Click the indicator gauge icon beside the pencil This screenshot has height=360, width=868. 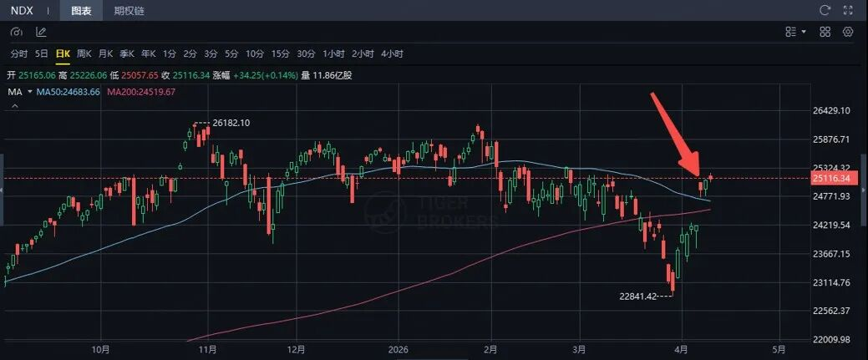point(18,32)
